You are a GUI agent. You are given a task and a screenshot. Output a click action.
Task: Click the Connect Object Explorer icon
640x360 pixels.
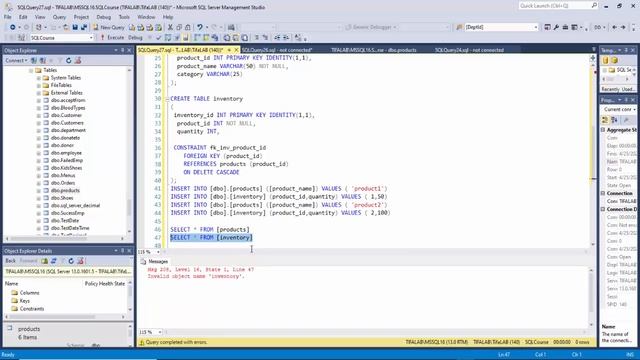click(x=34, y=60)
